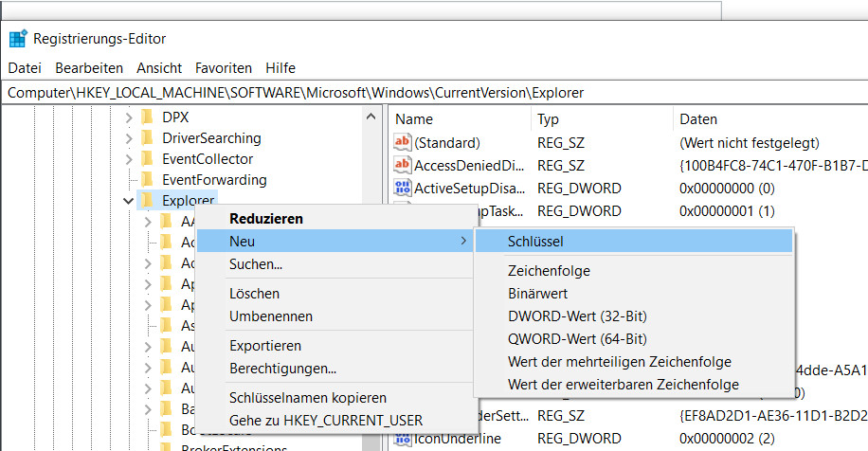Click the (Wert nicht festgelegt) data cell
Viewport: 868px width, 451px height.
pos(749,143)
